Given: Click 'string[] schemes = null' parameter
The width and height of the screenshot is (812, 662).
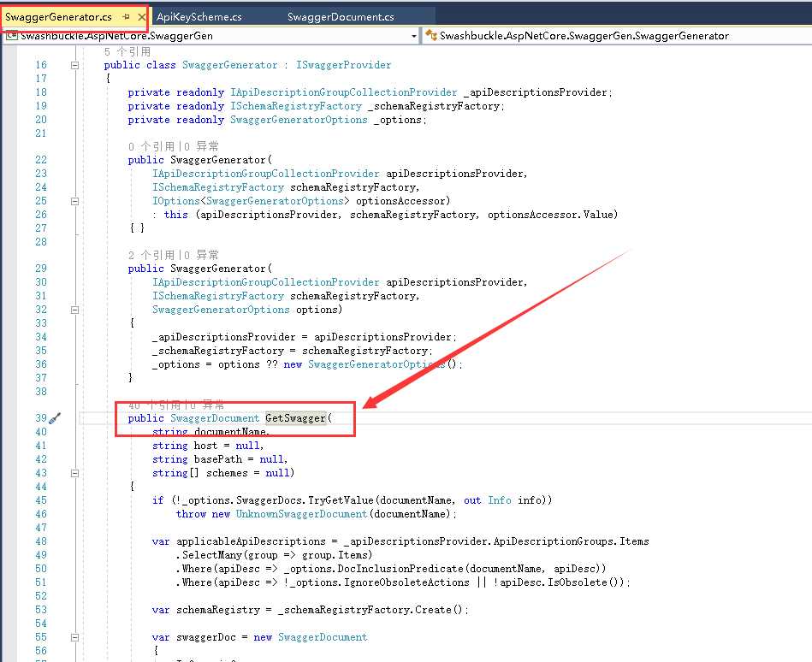Looking at the screenshot, I should pyautogui.click(x=221, y=473).
